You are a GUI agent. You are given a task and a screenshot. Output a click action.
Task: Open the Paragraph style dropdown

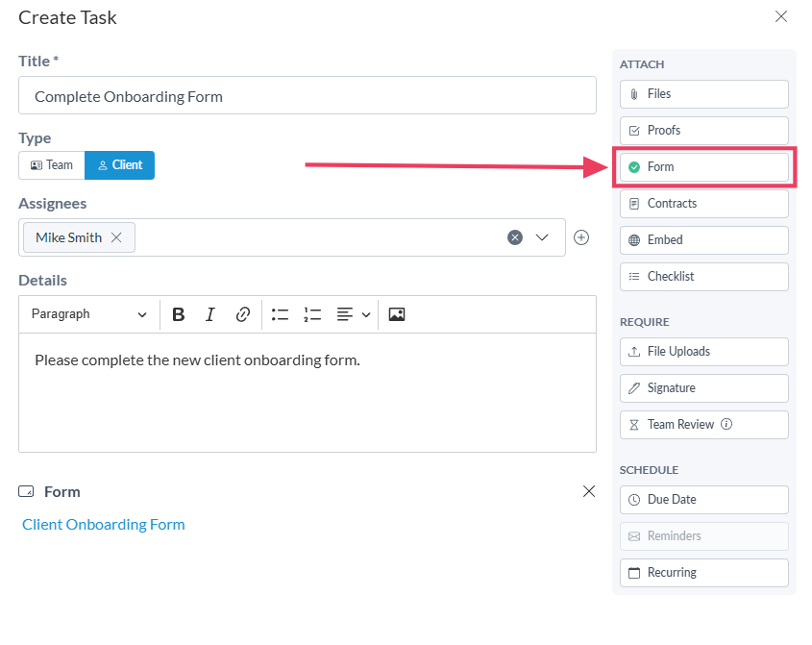pyautogui.click(x=88, y=314)
